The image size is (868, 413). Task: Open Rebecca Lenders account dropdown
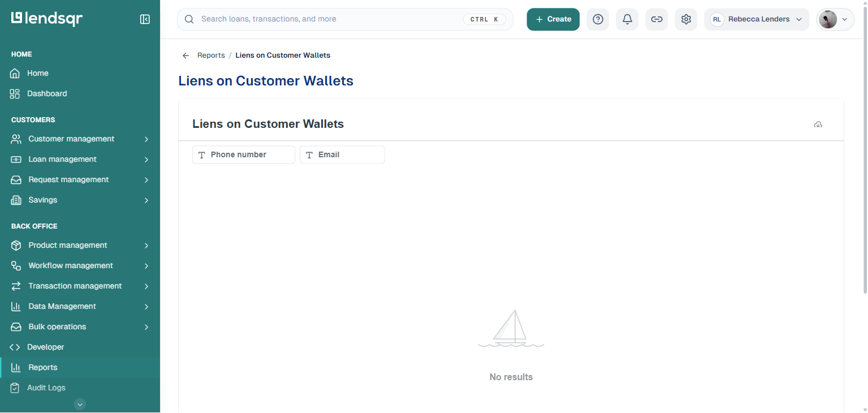pos(757,19)
